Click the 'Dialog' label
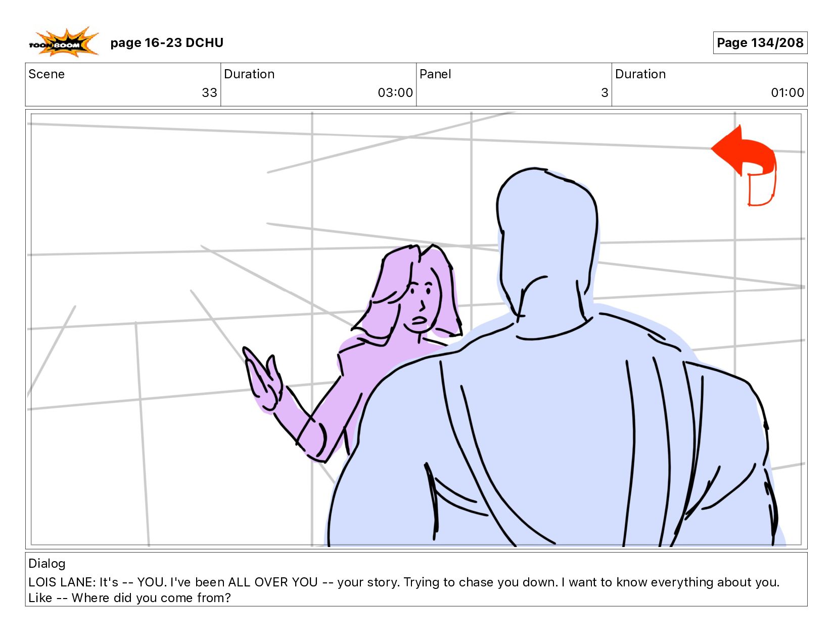The width and height of the screenshot is (834, 644). point(47,564)
